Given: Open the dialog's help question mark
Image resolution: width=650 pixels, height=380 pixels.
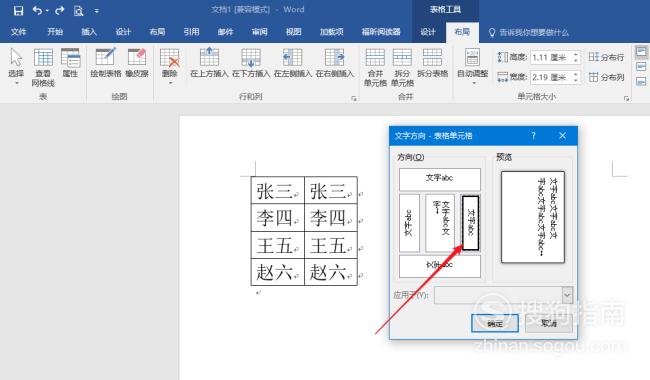Looking at the screenshot, I should (x=534, y=136).
